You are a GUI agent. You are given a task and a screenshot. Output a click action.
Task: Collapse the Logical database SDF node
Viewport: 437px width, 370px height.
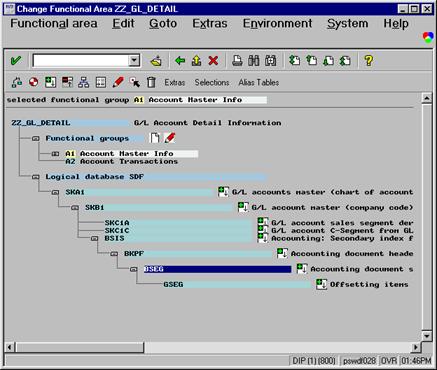click(36, 177)
